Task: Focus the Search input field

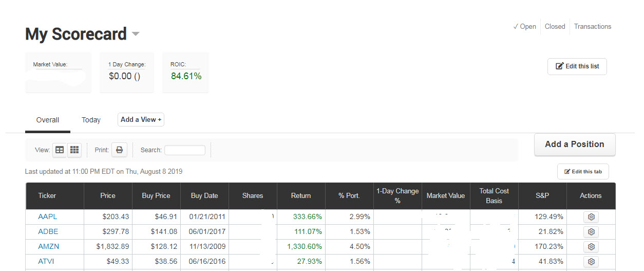Action: tap(184, 150)
